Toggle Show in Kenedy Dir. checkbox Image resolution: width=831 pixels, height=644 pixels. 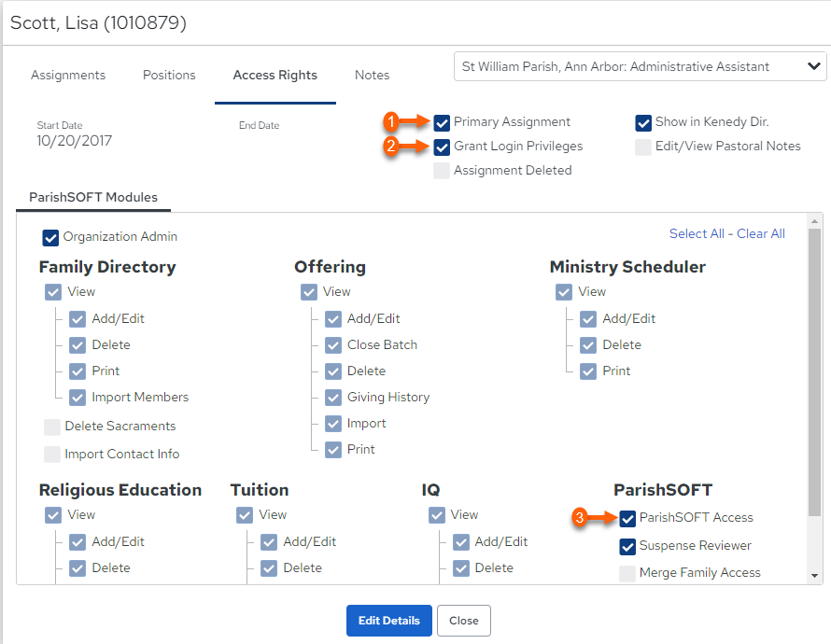[643, 123]
